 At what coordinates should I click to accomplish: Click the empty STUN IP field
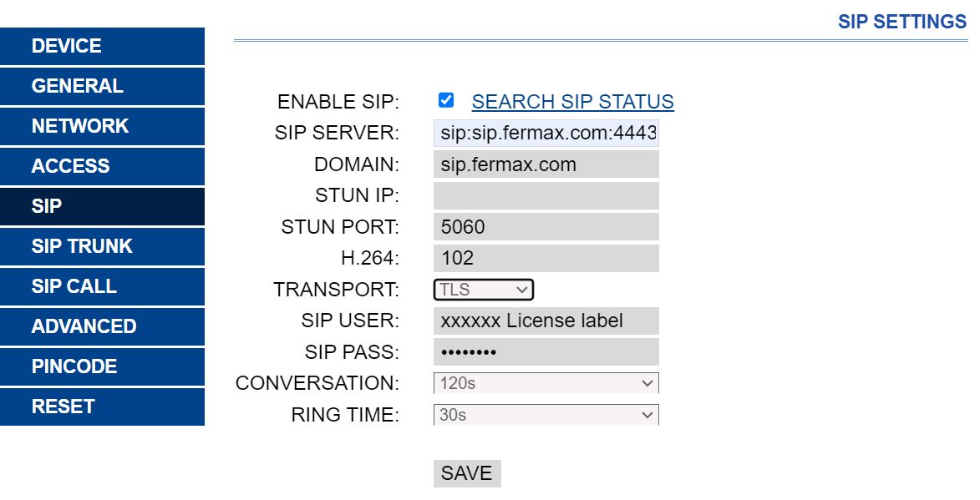tap(546, 195)
